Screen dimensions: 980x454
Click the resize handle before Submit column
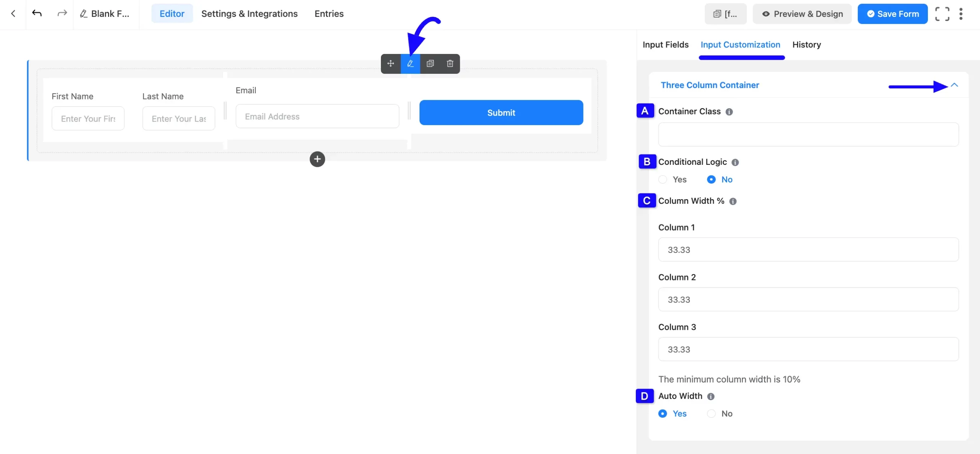click(409, 111)
